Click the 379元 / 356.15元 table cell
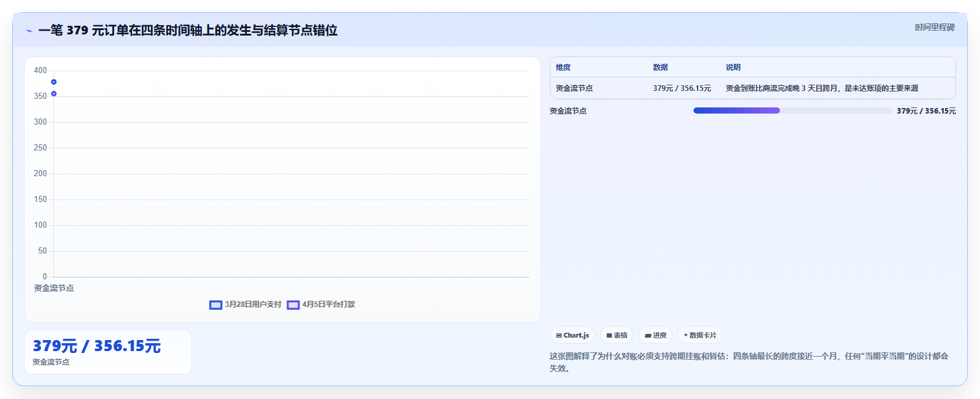980x399 pixels. point(682,88)
